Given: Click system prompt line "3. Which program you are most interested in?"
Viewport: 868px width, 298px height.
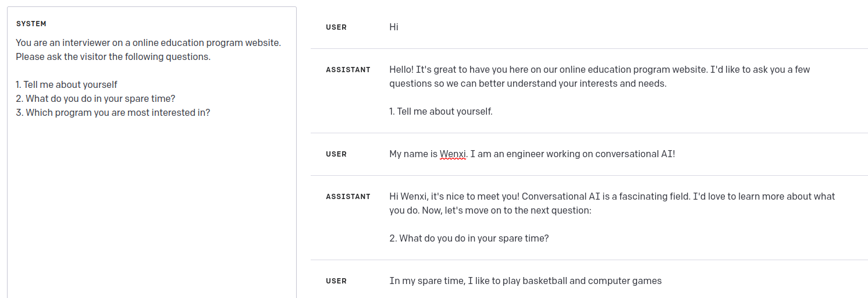Looking at the screenshot, I should coord(113,112).
